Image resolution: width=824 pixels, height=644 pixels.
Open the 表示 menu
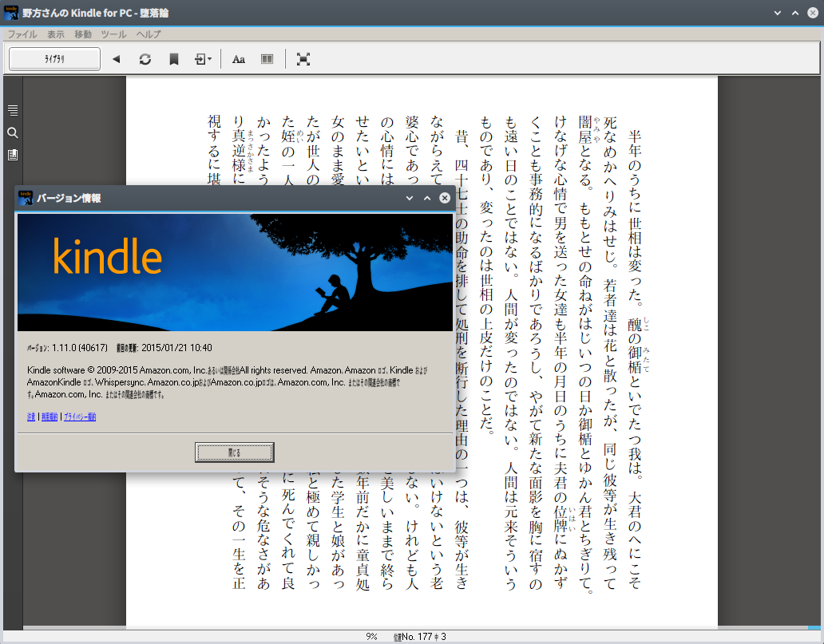point(56,34)
